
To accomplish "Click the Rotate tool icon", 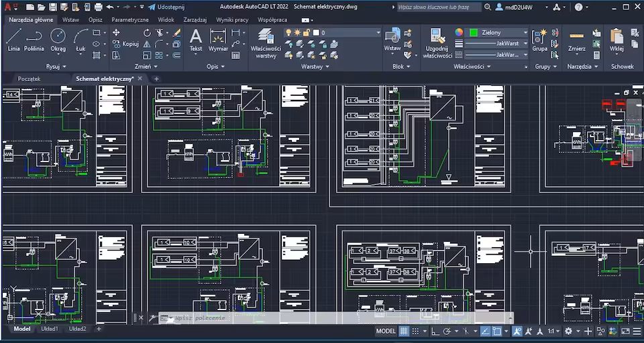I will tap(147, 33).
